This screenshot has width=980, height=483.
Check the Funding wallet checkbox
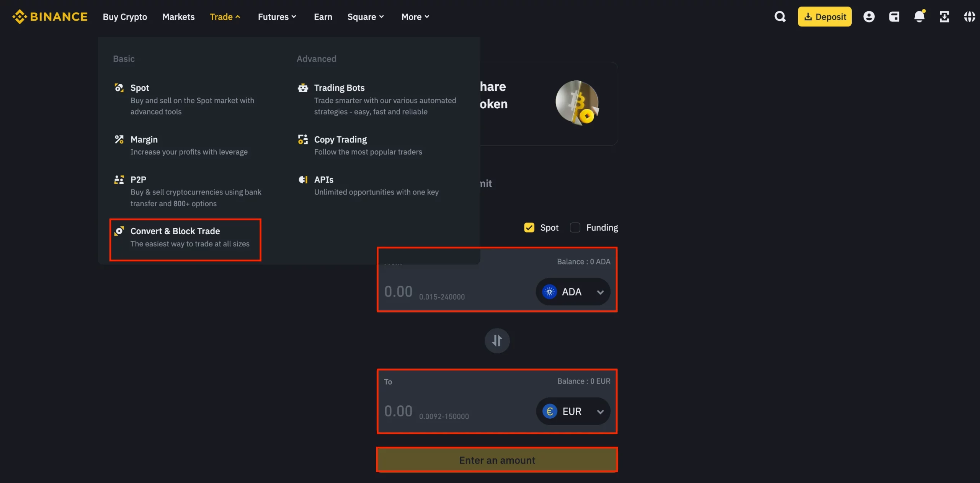(575, 228)
